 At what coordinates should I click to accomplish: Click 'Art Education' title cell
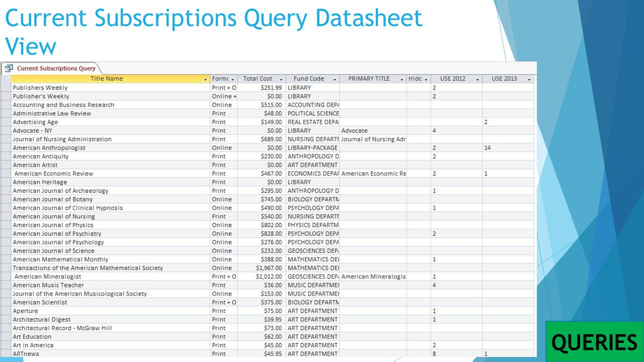coord(110,336)
